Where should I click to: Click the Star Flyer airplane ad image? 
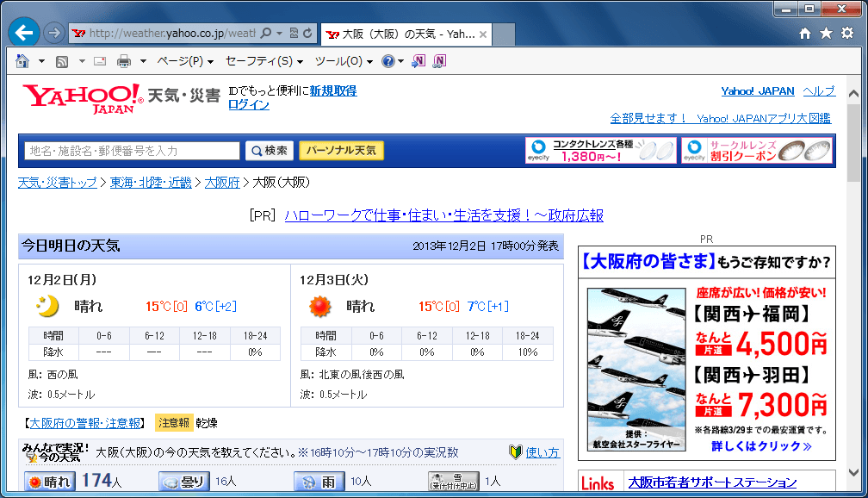pos(636,369)
